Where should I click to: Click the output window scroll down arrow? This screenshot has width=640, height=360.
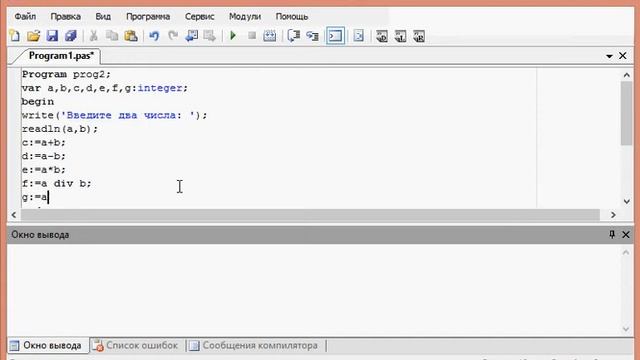point(626,329)
